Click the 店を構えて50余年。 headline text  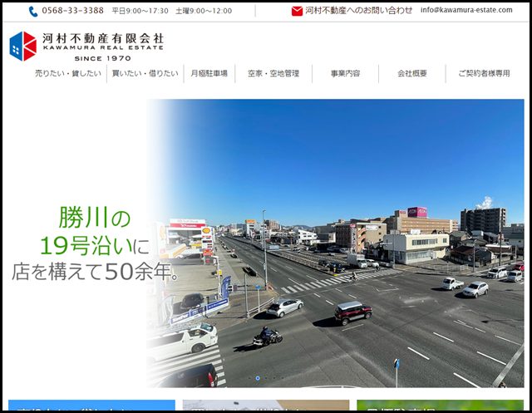pyautogui.click(x=96, y=272)
